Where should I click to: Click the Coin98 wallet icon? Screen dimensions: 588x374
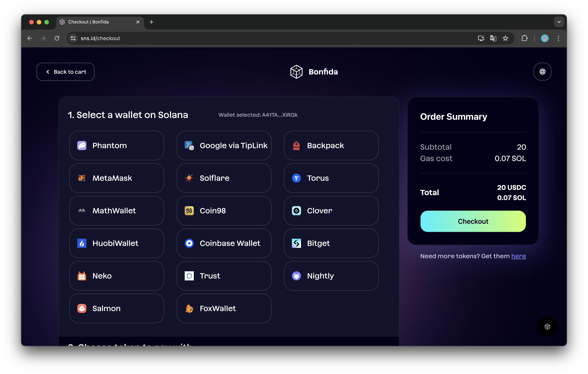(189, 210)
